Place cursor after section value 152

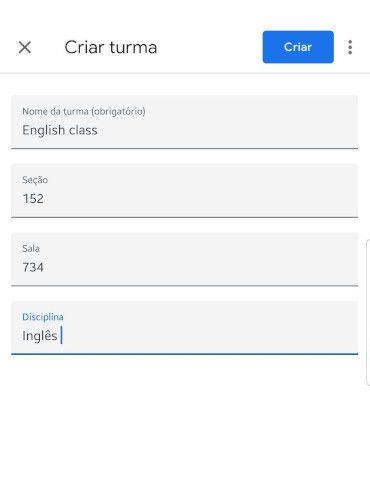coord(45,199)
